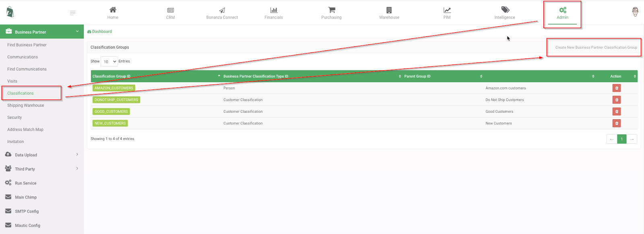The image size is (644, 234).
Task: Open Address Match Map menu item
Action: coord(25,129)
